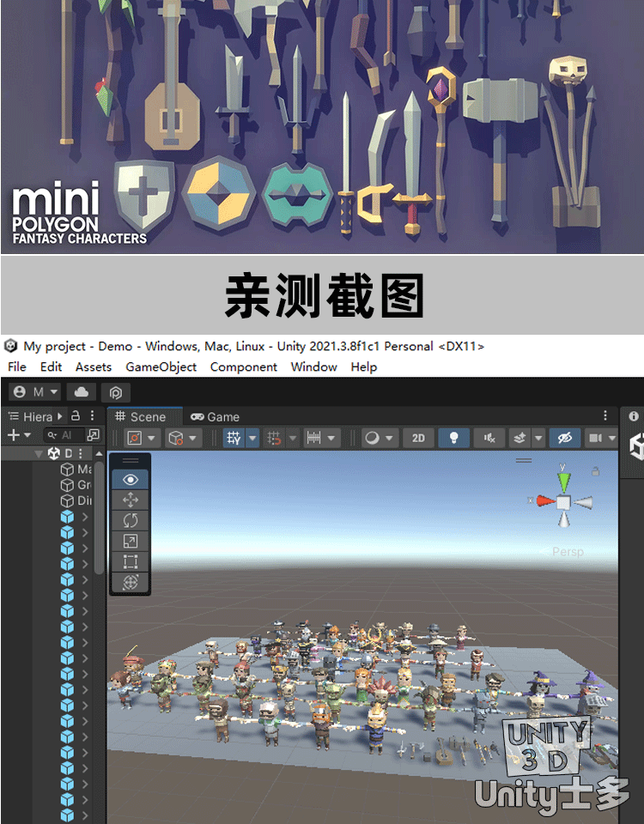Open the Edit menu

(51, 367)
